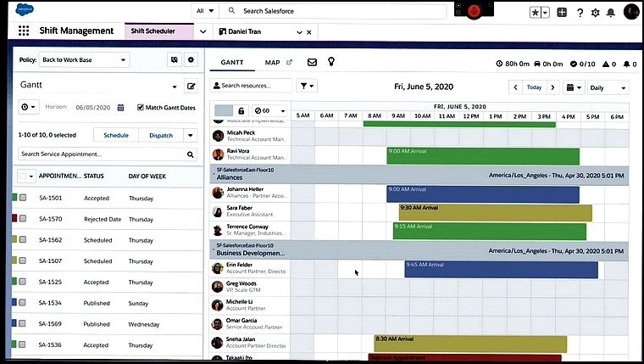Open the calendar date picker dropdown

[x=574, y=87]
